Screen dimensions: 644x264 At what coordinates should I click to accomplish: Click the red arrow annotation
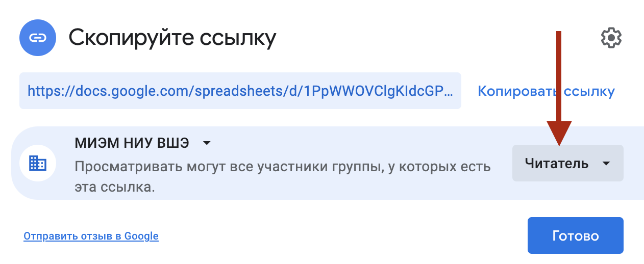click(x=559, y=87)
